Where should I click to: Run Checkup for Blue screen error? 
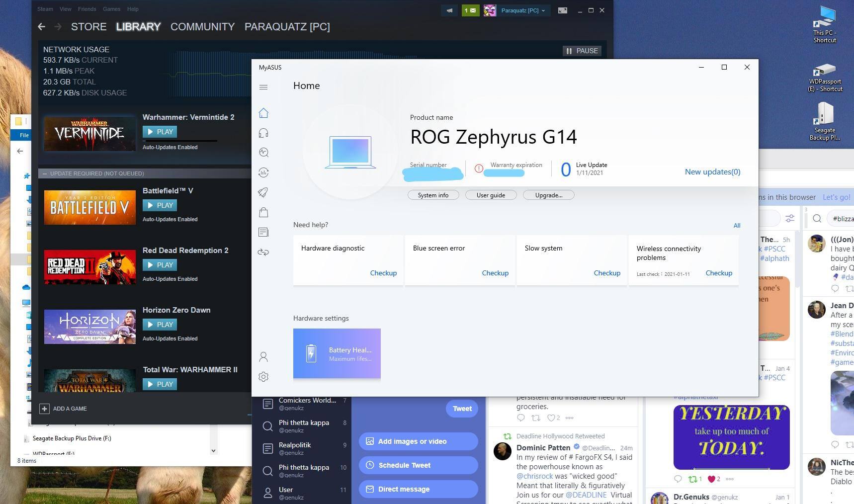pyautogui.click(x=495, y=273)
